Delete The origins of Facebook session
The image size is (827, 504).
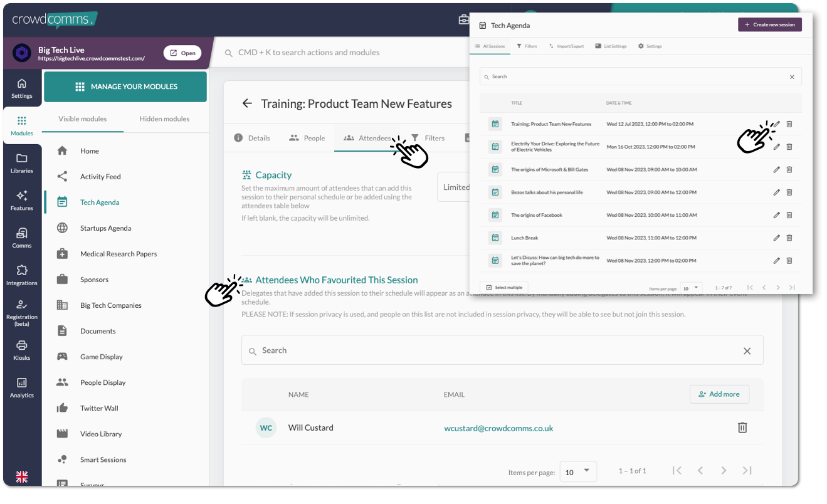[x=789, y=215]
